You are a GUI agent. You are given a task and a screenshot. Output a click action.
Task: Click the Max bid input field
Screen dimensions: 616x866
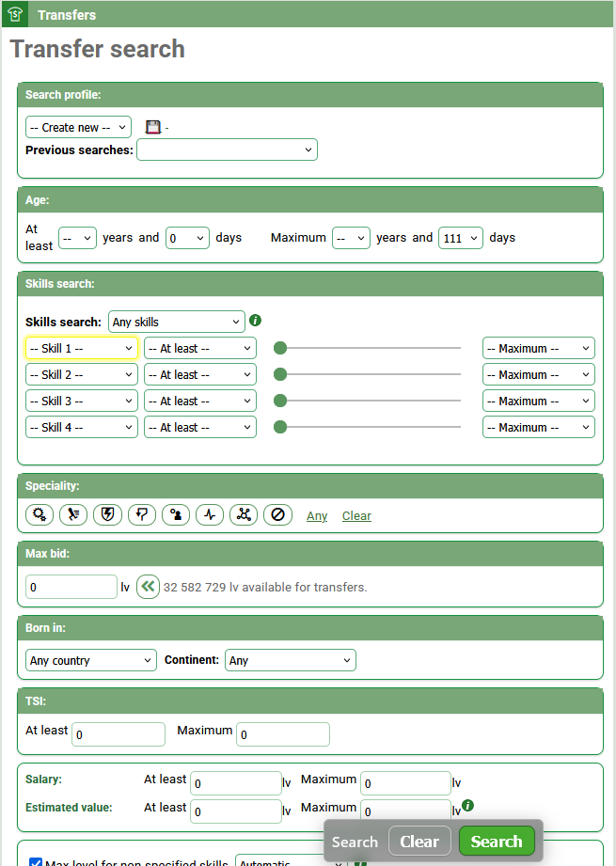(71, 587)
